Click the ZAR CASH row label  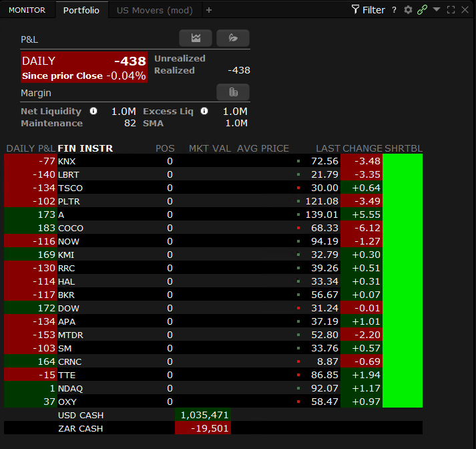pyautogui.click(x=81, y=429)
